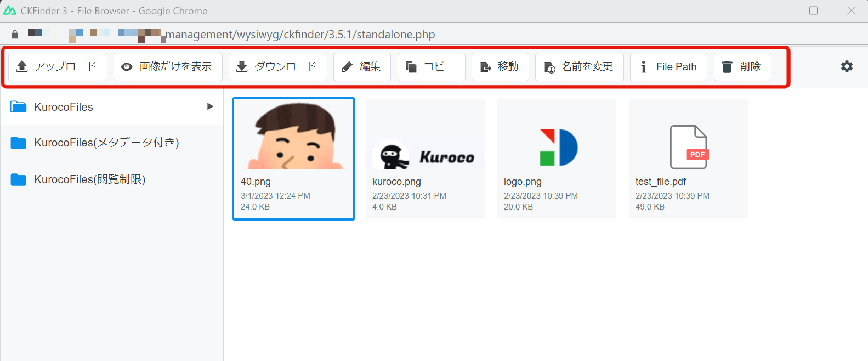This screenshot has height=361, width=868.
Task: Click the trash can delete icon
Action: 727,66
